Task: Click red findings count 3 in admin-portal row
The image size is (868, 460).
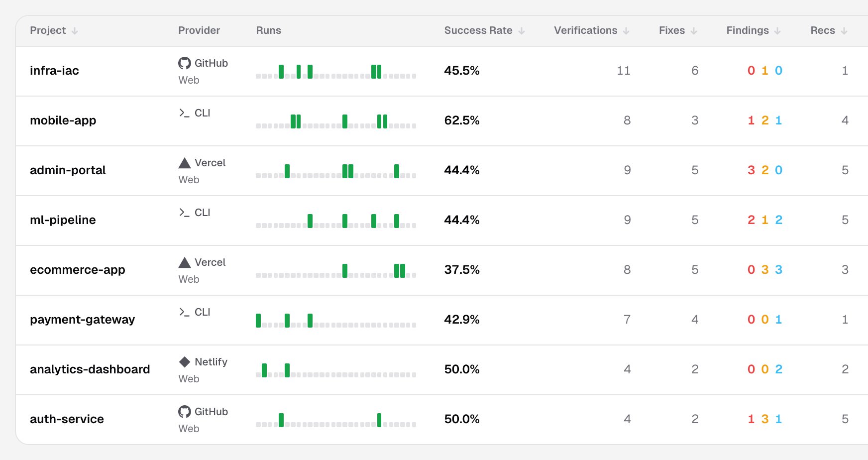Action: [x=751, y=170]
